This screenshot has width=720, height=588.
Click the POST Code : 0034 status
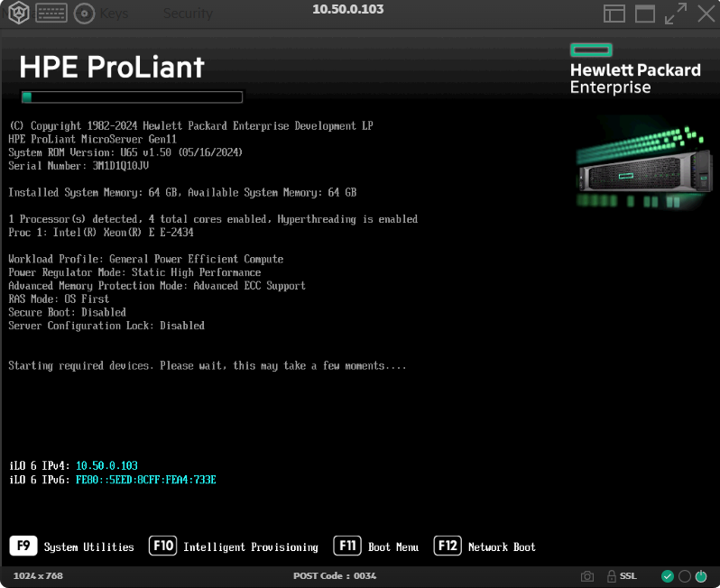pyautogui.click(x=335, y=575)
